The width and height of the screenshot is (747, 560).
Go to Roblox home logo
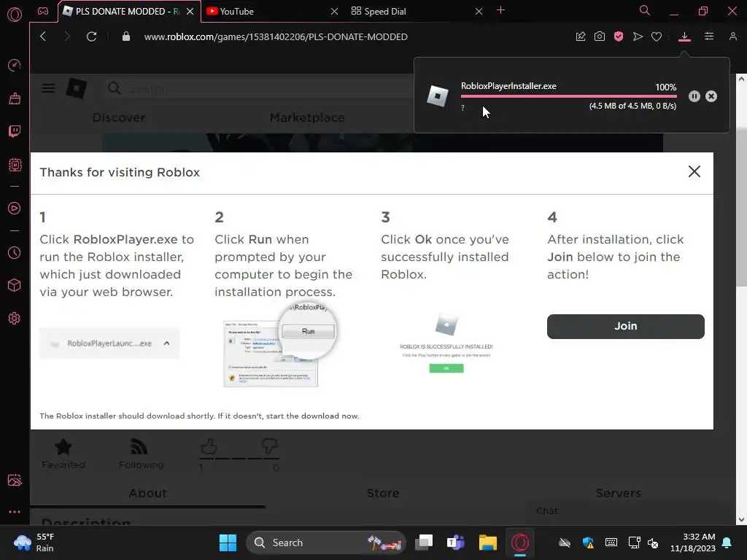click(76, 88)
